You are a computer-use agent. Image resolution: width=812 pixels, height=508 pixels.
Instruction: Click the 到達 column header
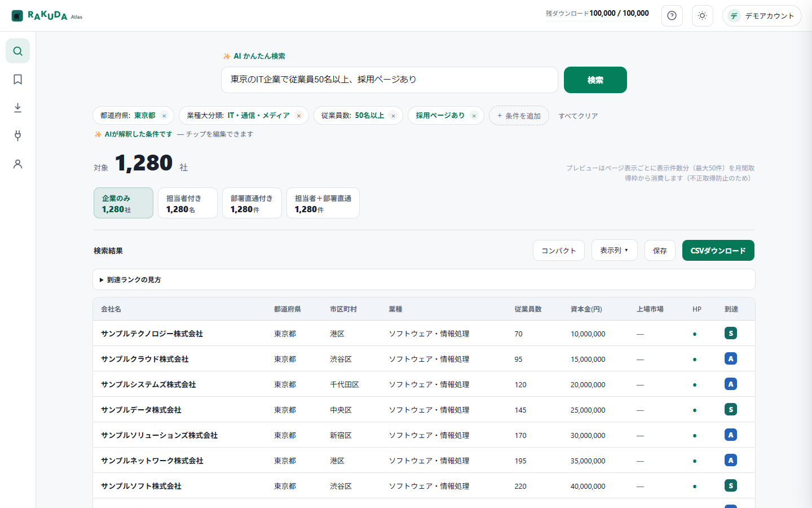coord(731,309)
